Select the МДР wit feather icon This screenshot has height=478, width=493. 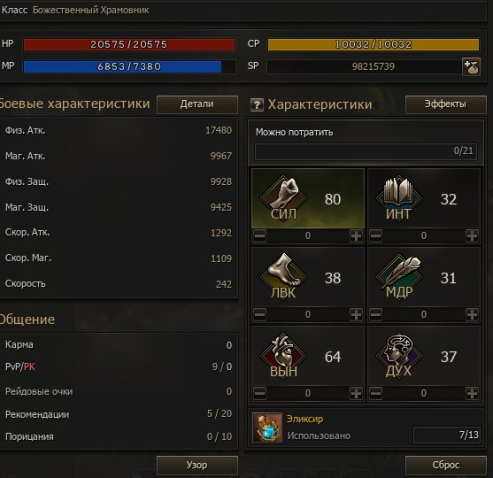point(399,275)
